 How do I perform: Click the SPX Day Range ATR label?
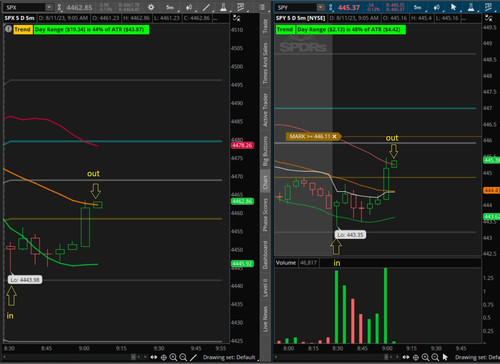click(91, 30)
